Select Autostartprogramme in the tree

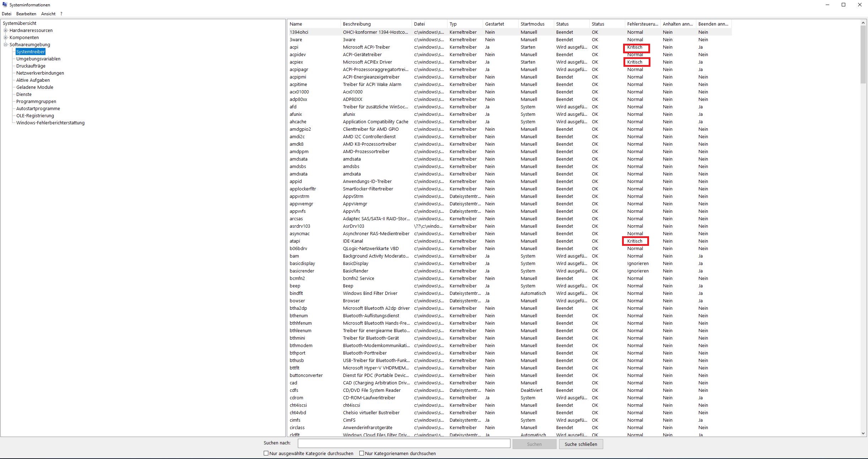pyautogui.click(x=38, y=109)
